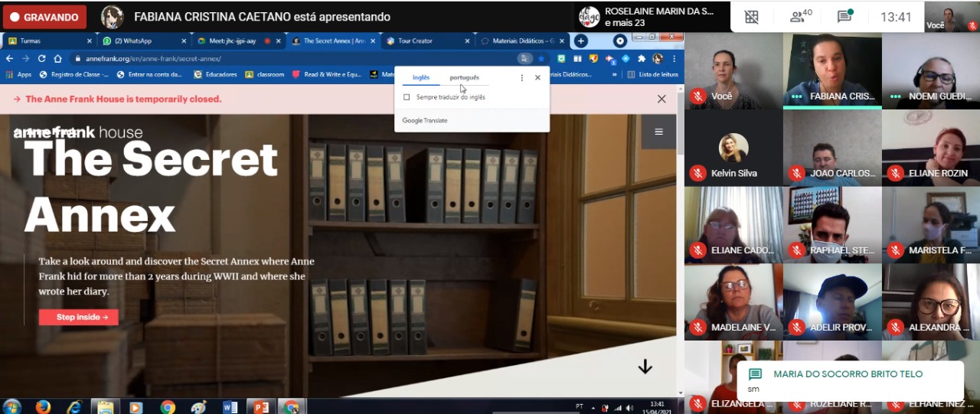The width and height of the screenshot is (980, 414).
Task: Open the Meet chat messages icon
Action: [844, 16]
